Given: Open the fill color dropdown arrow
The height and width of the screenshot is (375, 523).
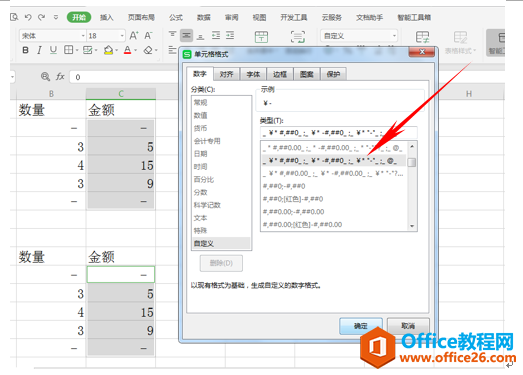Looking at the screenshot, I should pos(116,50).
